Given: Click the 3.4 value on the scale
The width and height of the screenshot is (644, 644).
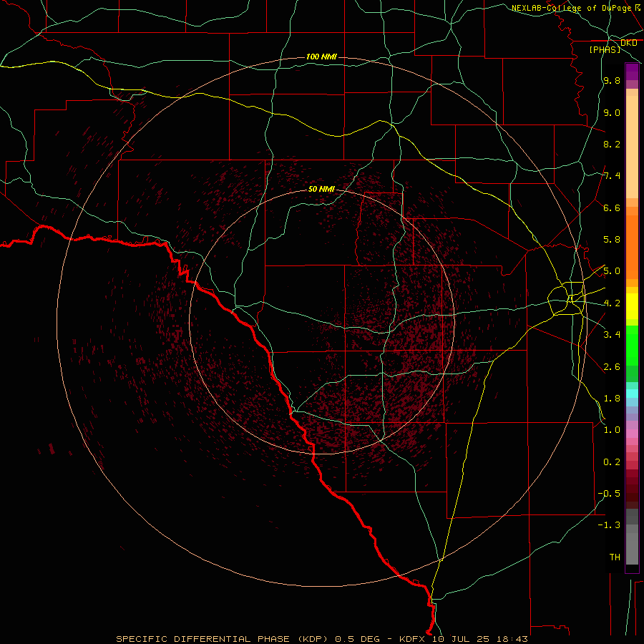Looking at the screenshot, I should click(x=612, y=335).
